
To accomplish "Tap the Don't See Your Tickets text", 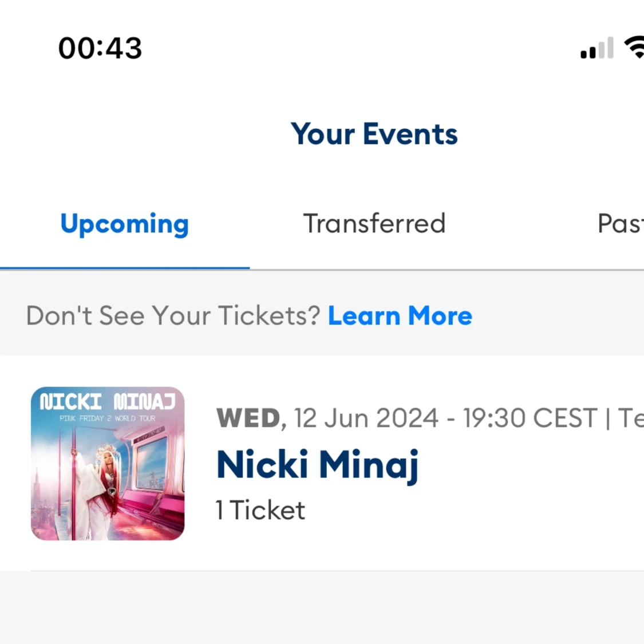I will click(x=173, y=315).
